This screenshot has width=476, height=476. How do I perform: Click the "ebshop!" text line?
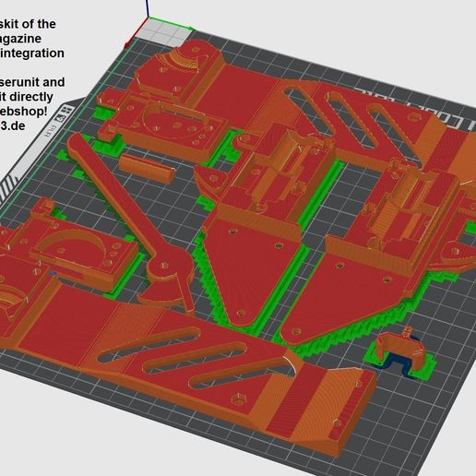[x=24, y=111]
